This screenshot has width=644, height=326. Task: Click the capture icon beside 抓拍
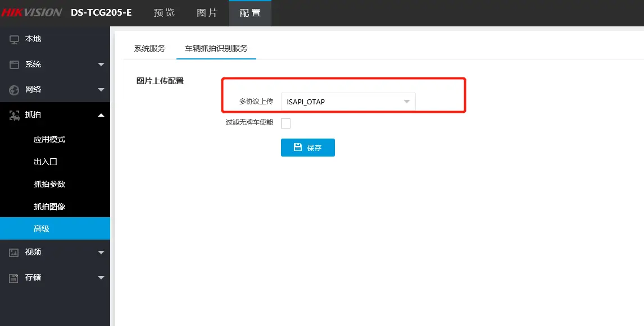point(14,115)
